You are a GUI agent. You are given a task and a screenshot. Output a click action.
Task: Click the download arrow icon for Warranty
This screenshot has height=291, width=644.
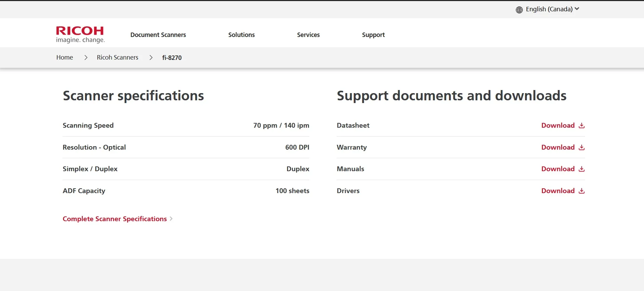pos(581,148)
